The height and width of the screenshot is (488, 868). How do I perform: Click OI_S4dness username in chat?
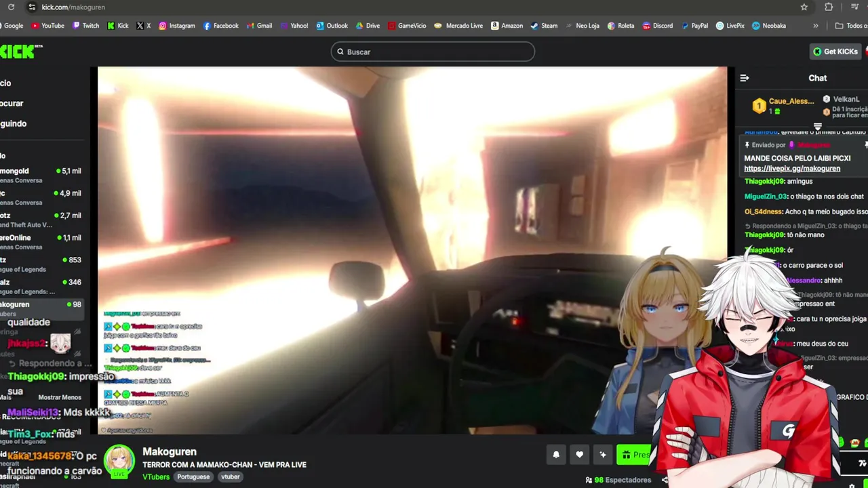pyautogui.click(x=763, y=211)
